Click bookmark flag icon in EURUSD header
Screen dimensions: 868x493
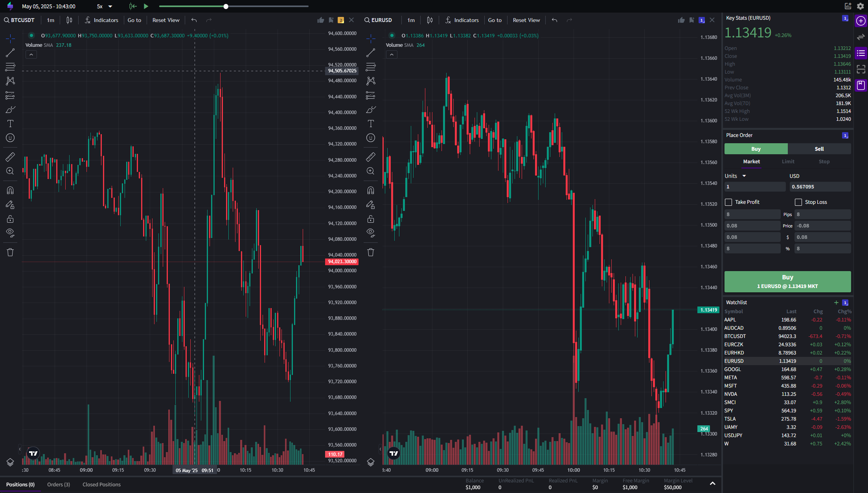pos(691,20)
